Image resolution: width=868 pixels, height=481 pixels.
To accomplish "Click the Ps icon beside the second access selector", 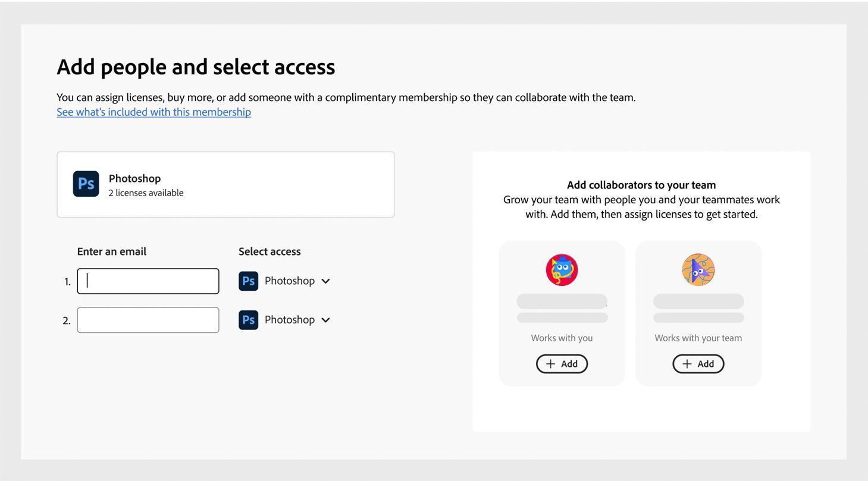I will 249,319.
